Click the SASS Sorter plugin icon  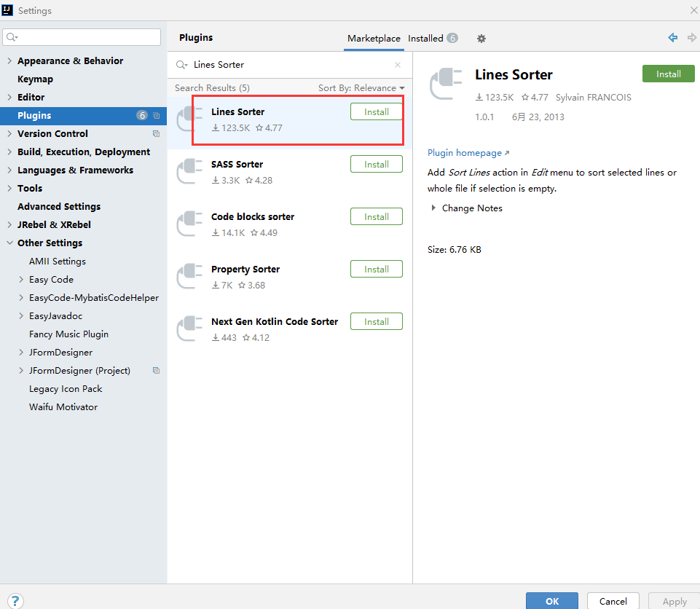click(189, 171)
